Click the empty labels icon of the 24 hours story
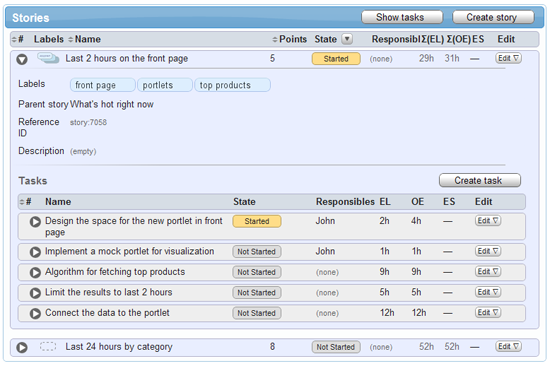 coord(48,347)
